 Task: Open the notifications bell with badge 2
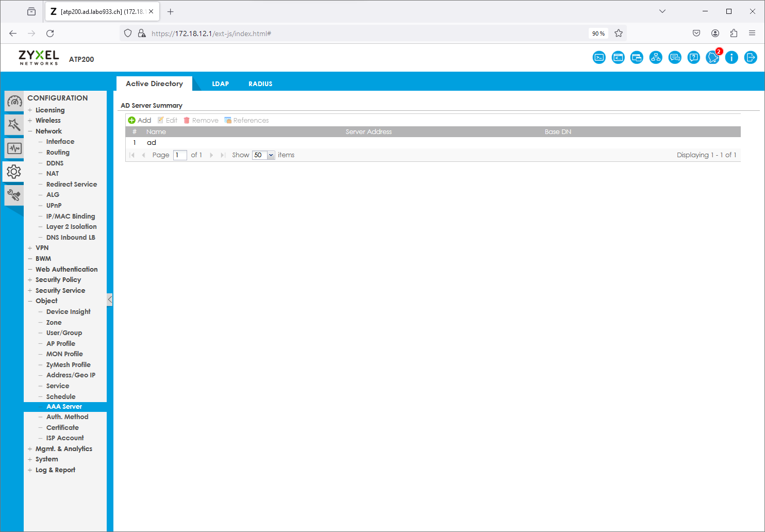(713, 57)
